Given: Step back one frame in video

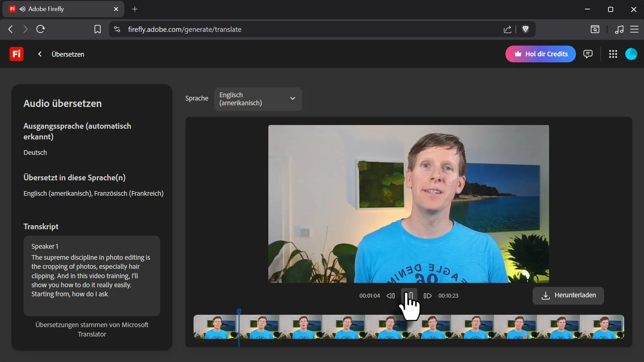Looking at the screenshot, I should (390, 296).
